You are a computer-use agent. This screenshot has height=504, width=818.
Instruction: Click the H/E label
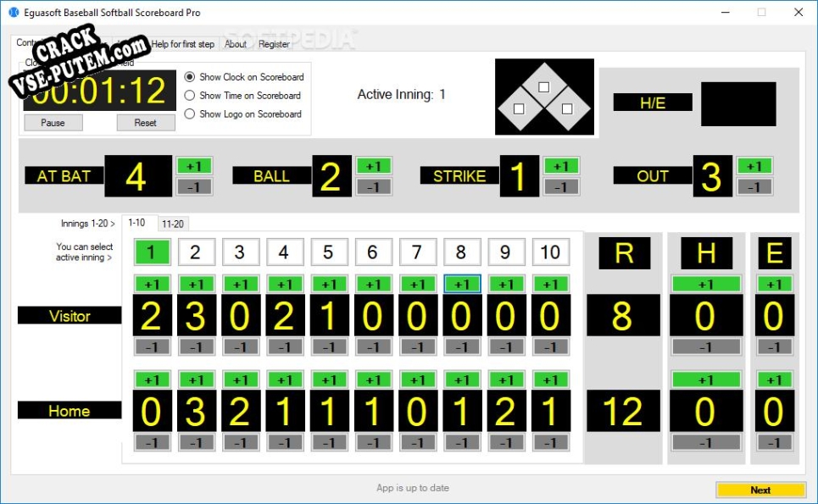[653, 102]
